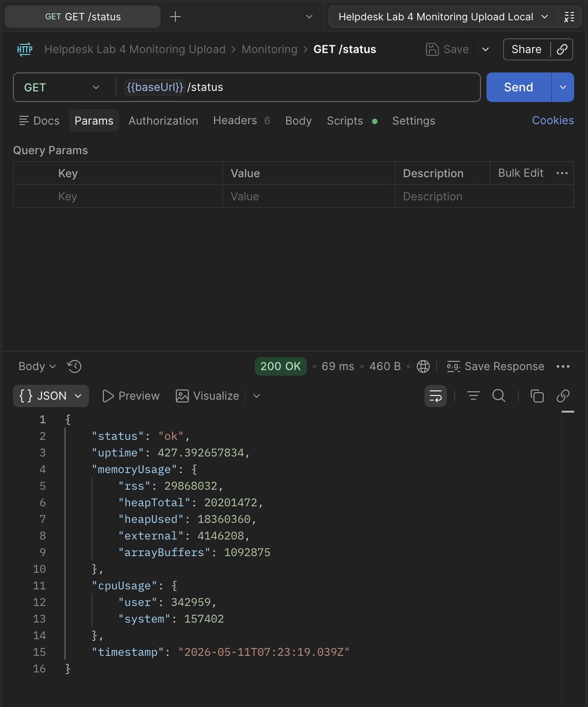The height and width of the screenshot is (707, 588).
Task: Open the GET method dropdown
Action: [x=62, y=87]
